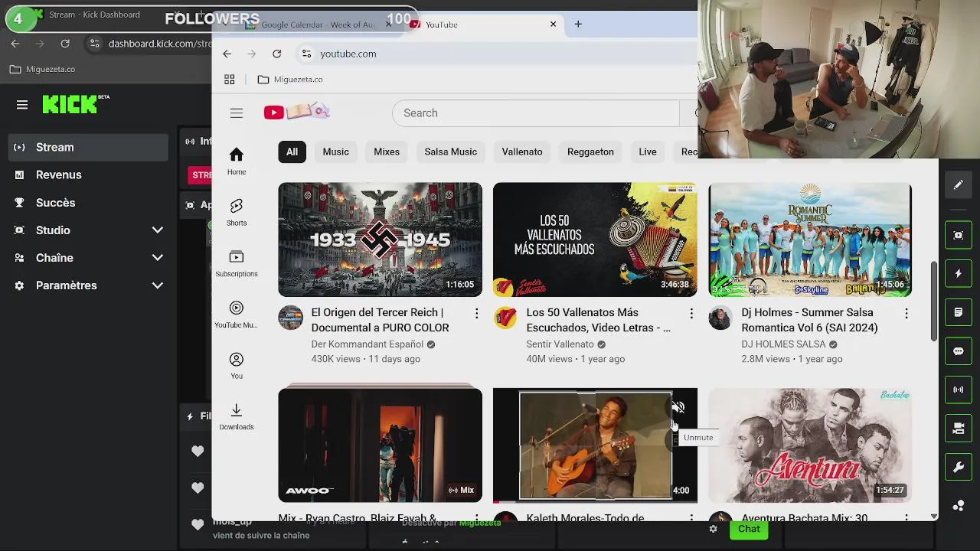Click the pencil edit icon in Kick panel
Screen dimensions: 980x551
[x=958, y=185]
